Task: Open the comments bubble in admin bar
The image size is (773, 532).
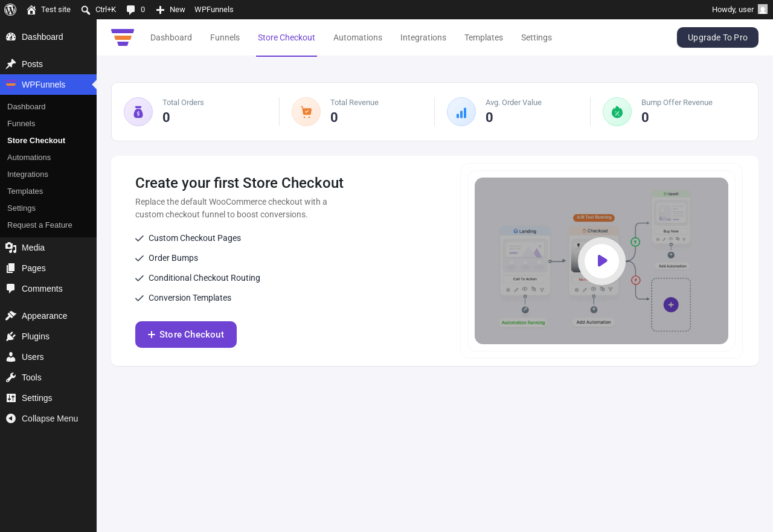Action: (x=130, y=10)
